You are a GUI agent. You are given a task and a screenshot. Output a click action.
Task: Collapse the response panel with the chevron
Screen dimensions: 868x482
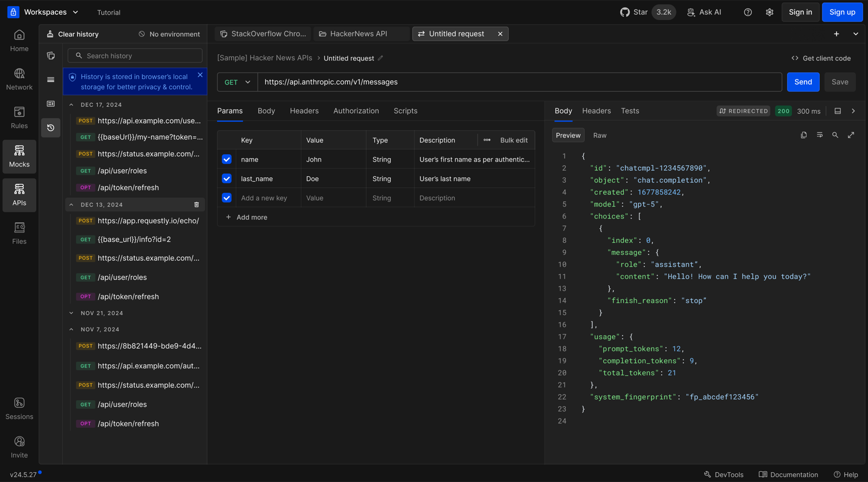point(853,111)
